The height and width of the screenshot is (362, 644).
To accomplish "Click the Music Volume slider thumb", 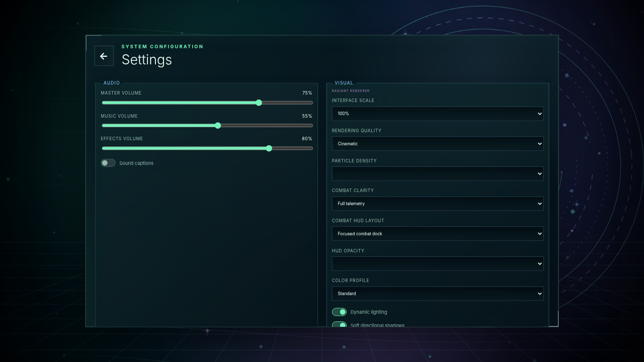I will [218, 126].
